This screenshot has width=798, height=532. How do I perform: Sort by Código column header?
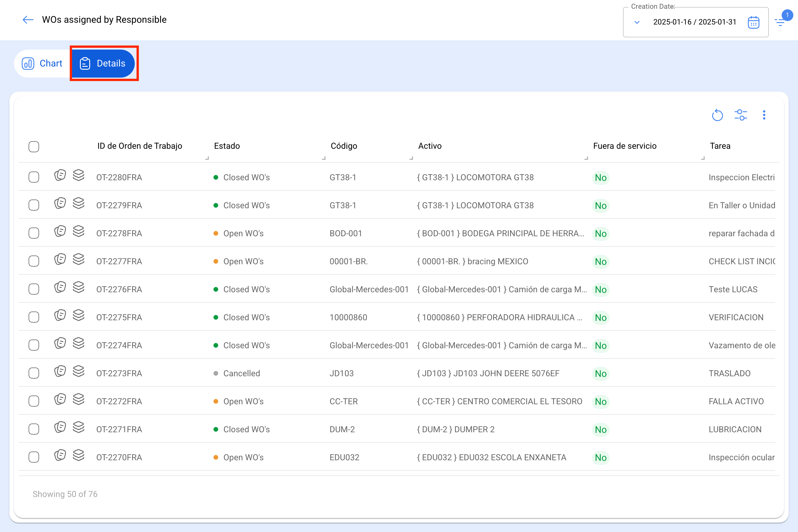click(344, 146)
